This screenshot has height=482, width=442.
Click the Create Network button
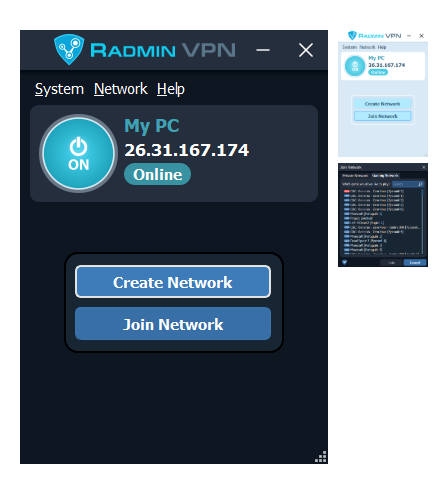tap(173, 282)
